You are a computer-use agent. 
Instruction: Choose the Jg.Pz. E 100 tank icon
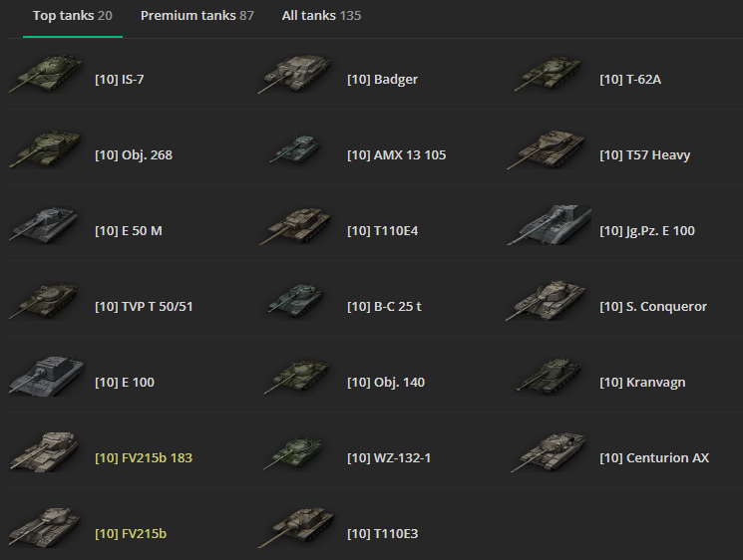pyautogui.click(x=550, y=225)
